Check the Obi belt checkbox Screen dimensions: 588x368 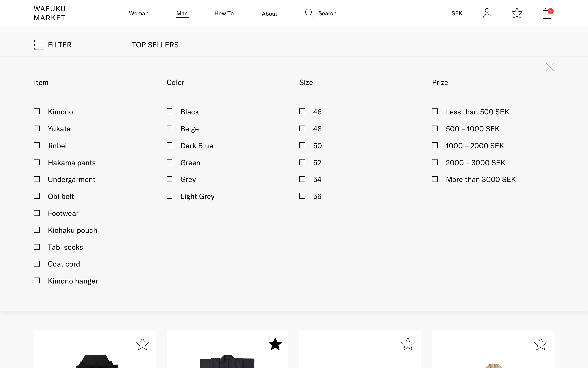pyautogui.click(x=37, y=196)
